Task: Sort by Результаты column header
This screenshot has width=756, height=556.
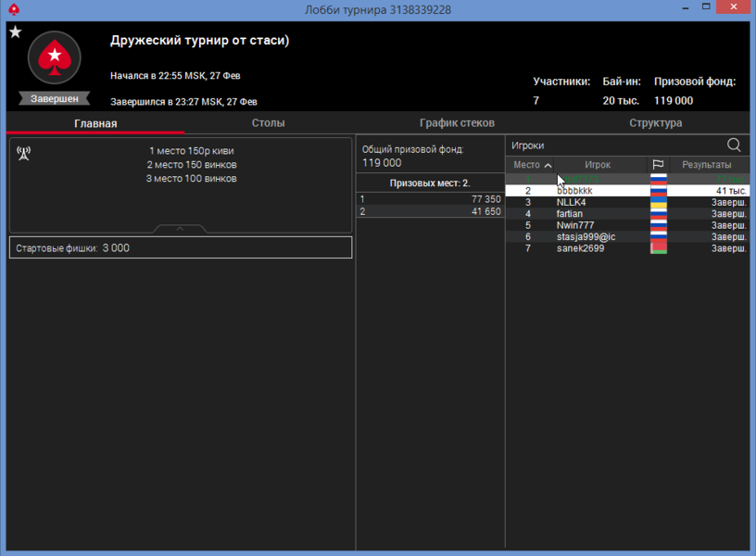Action: click(706, 165)
